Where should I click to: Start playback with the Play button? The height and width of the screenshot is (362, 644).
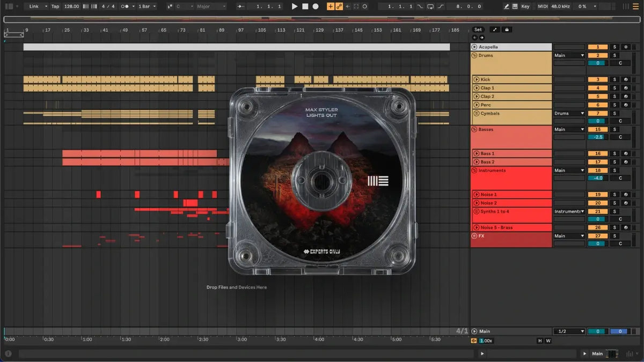pyautogui.click(x=294, y=6)
